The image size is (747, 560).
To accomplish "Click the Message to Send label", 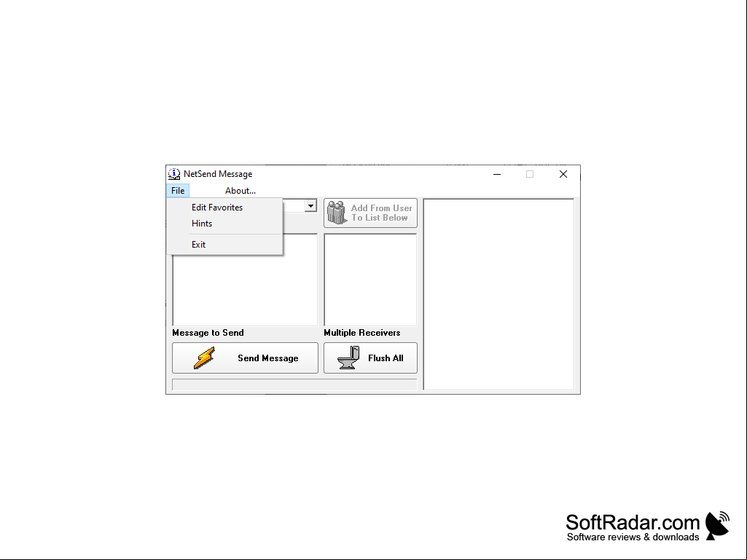I will tap(208, 333).
